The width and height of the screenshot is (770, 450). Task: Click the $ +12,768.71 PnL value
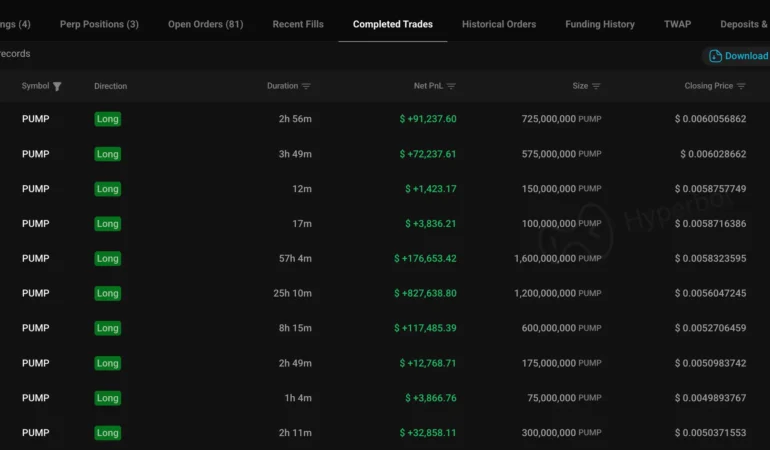428,363
